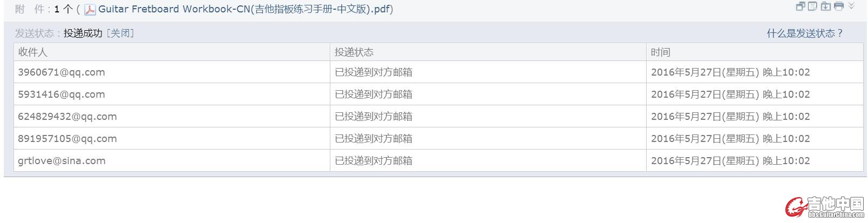
Task: Select recipient 624829432@qq.com
Action: pyautogui.click(x=67, y=117)
